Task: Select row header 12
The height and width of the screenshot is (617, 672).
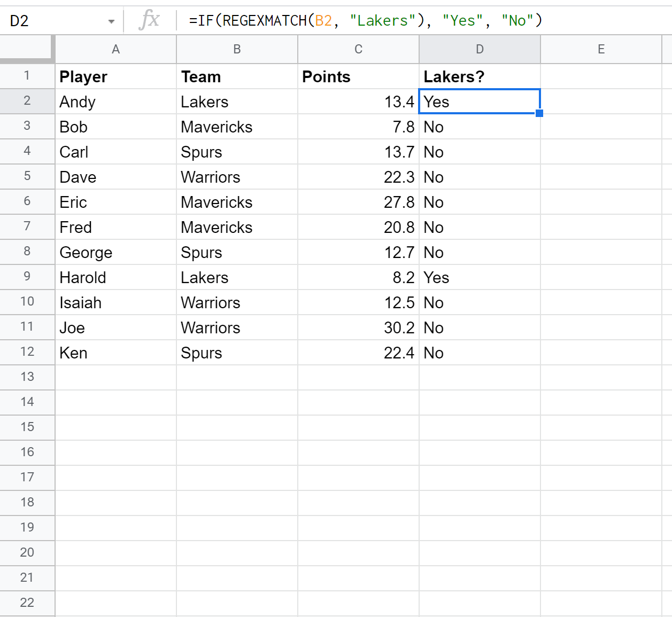Action: point(27,353)
